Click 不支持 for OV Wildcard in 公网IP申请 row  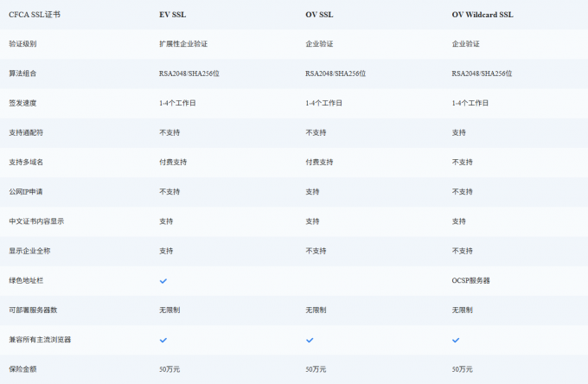[x=462, y=192]
